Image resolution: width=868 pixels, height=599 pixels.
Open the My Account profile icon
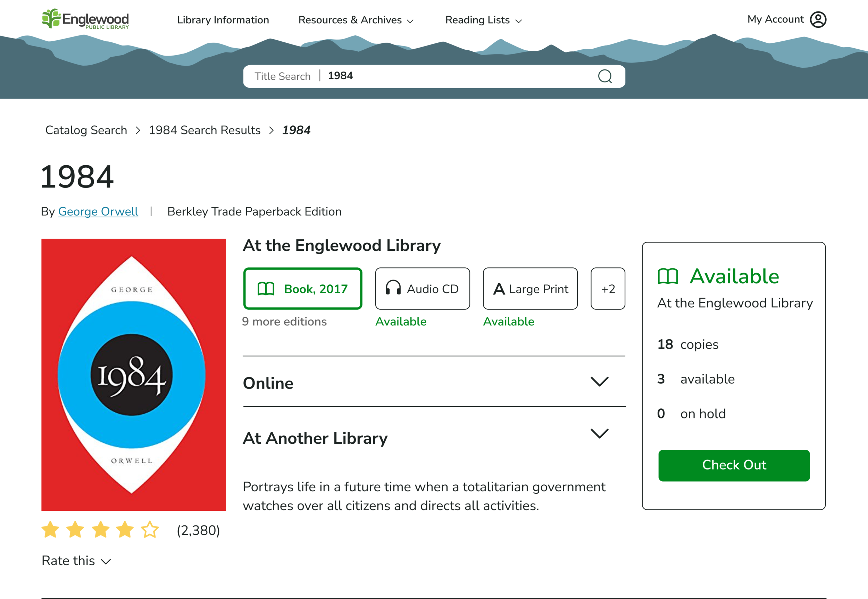point(818,19)
